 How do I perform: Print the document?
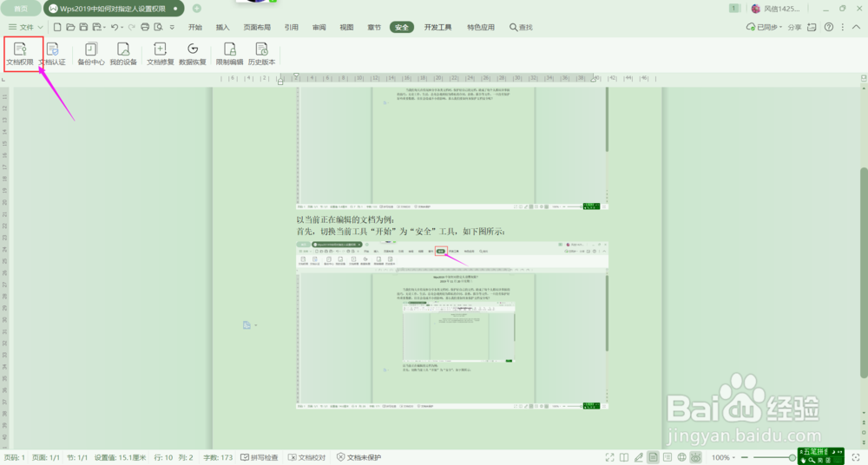145,27
